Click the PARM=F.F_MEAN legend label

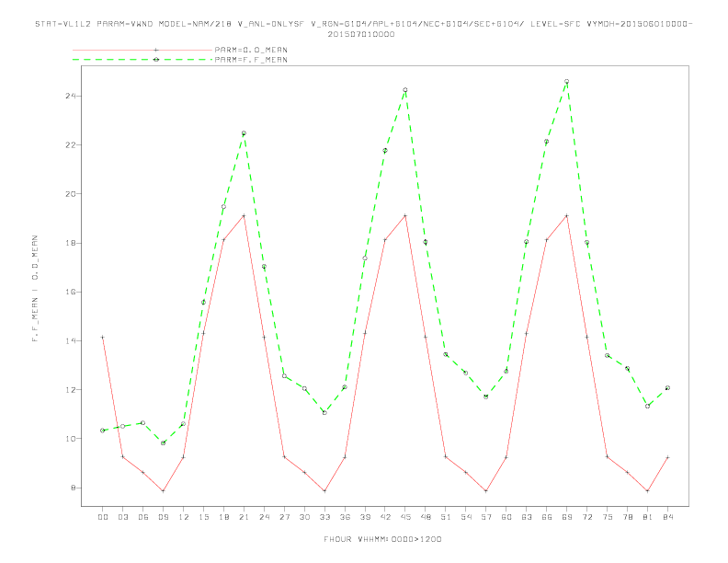coord(251,60)
